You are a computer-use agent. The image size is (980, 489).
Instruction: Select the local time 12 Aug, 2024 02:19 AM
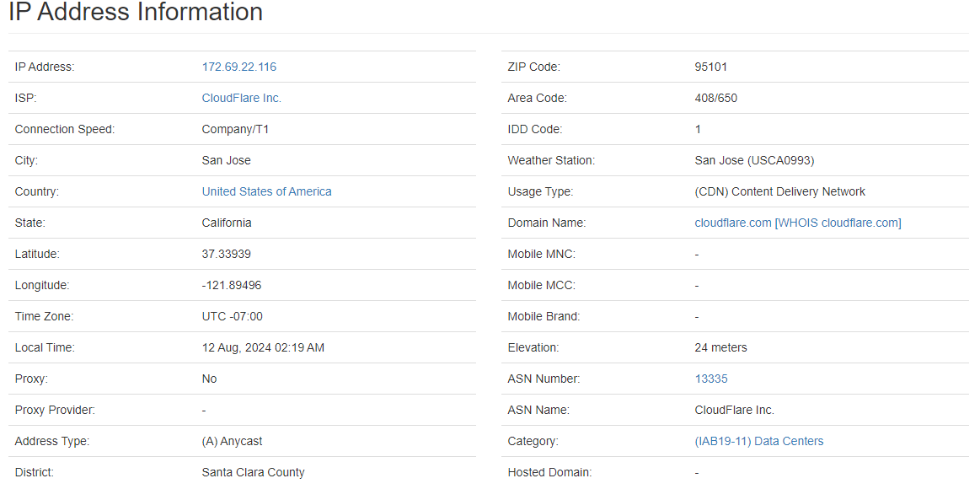[x=263, y=347]
